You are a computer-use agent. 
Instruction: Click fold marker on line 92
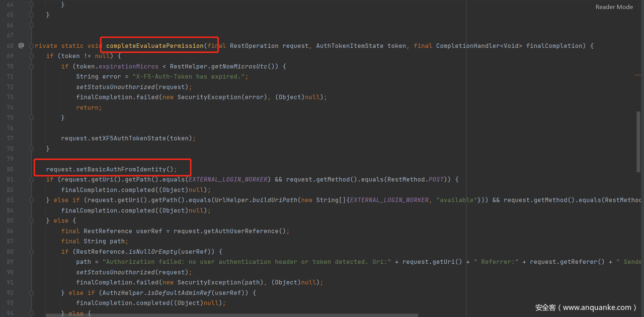pos(31,292)
